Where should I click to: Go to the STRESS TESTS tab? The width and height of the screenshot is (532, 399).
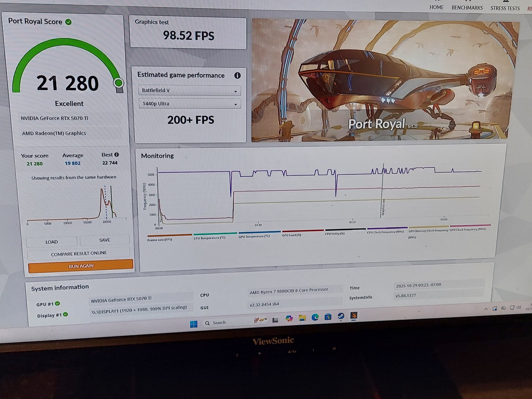click(x=505, y=8)
